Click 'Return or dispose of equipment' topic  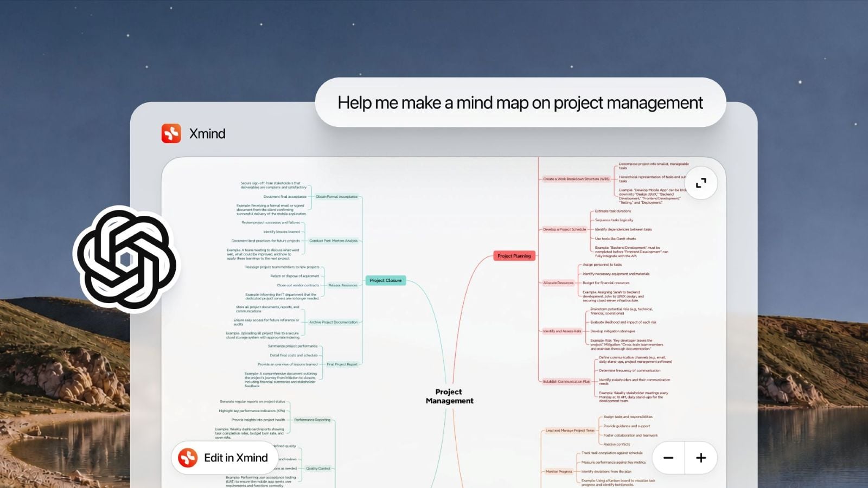295,276
